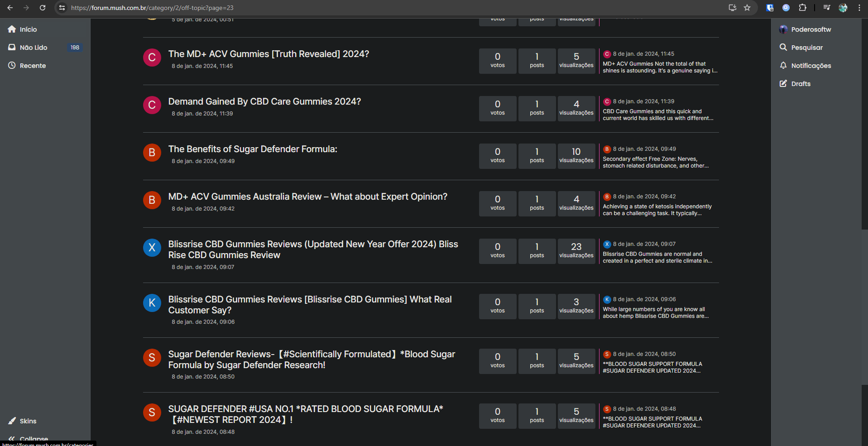Open topic MD+ ACV Gummies Australia Review

click(307, 197)
